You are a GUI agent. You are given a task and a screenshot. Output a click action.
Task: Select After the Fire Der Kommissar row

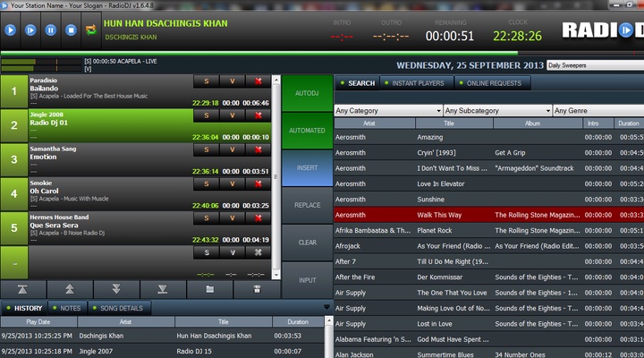[x=488, y=277]
